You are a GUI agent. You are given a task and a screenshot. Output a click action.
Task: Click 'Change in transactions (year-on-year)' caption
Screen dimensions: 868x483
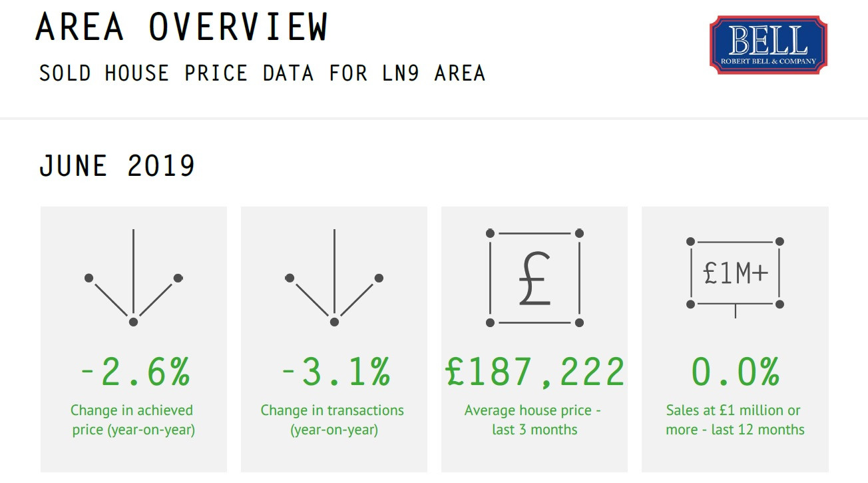point(333,420)
